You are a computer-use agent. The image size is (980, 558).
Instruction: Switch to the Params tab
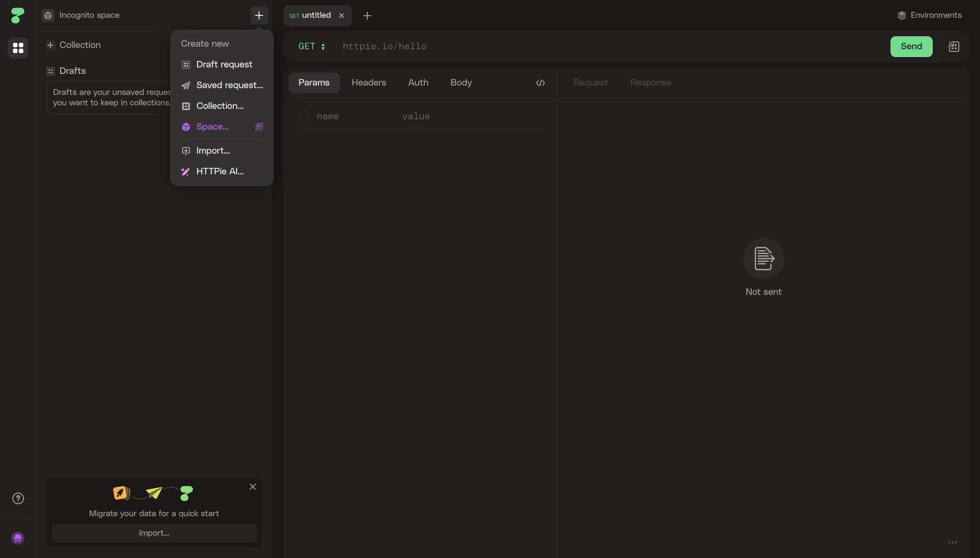tap(314, 83)
